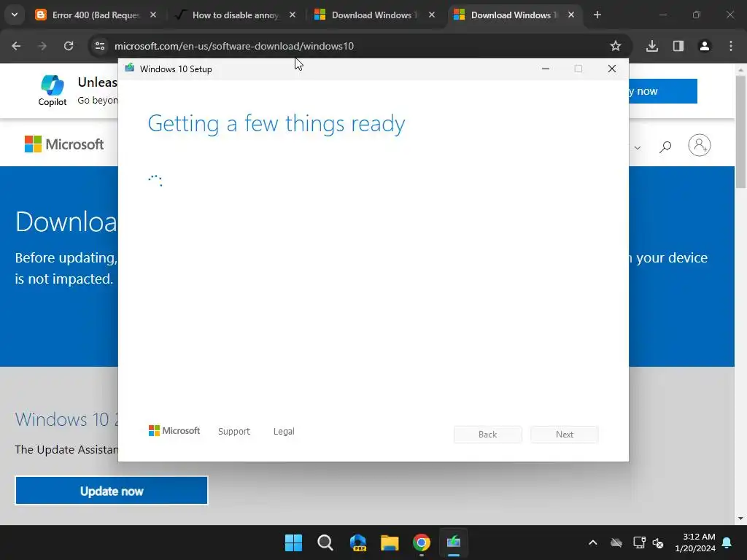
Task: Click the OneDrive cloud tray icon
Action: pyautogui.click(x=616, y=542)
